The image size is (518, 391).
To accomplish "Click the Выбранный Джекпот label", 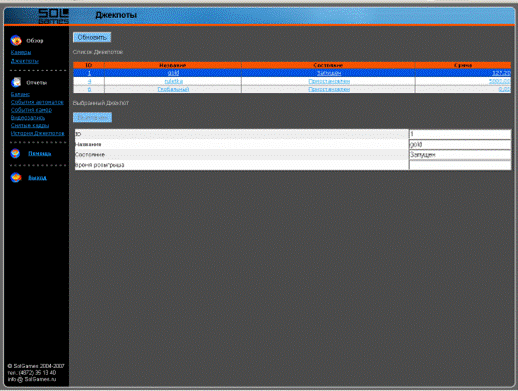I will coord(101,103).
